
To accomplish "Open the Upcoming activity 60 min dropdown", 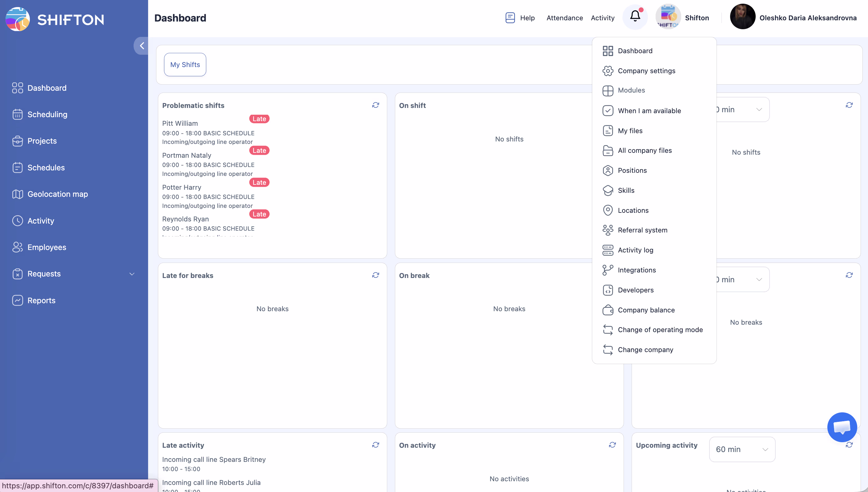I will point(742,449).
